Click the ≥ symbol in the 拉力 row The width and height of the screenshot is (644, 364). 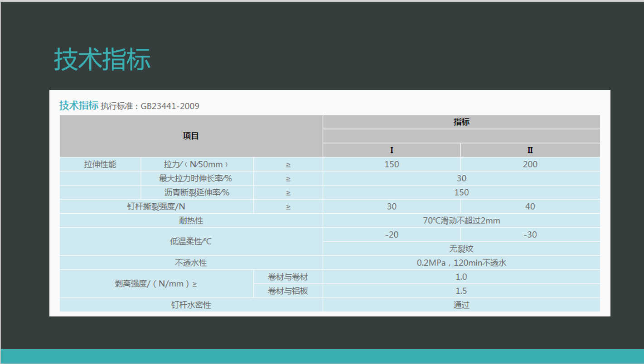(288, 165)
